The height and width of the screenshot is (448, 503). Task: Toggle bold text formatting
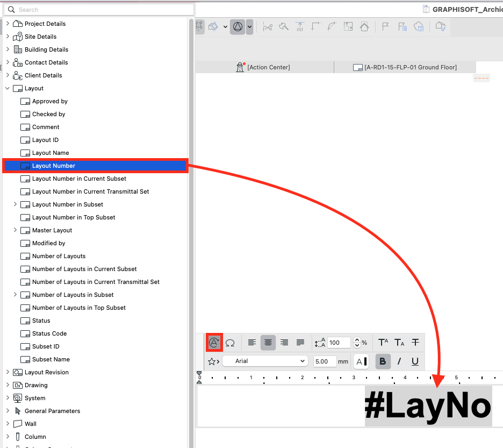pos(383,361)
